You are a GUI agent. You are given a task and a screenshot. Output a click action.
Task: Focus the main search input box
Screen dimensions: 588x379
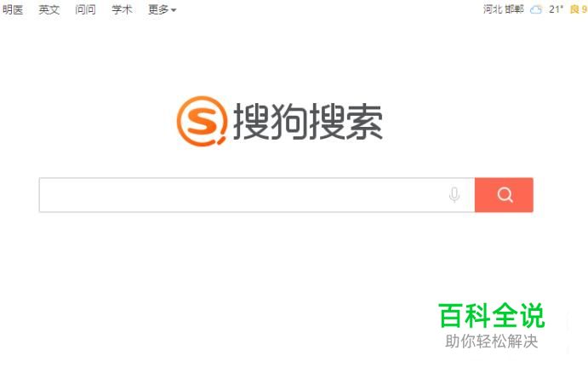[257, 195]
